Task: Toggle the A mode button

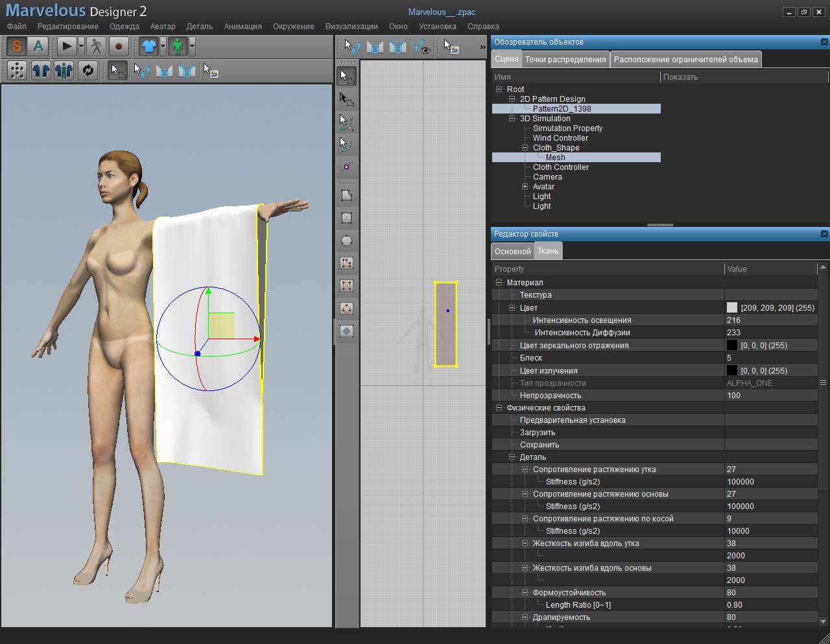Action: 39,46
